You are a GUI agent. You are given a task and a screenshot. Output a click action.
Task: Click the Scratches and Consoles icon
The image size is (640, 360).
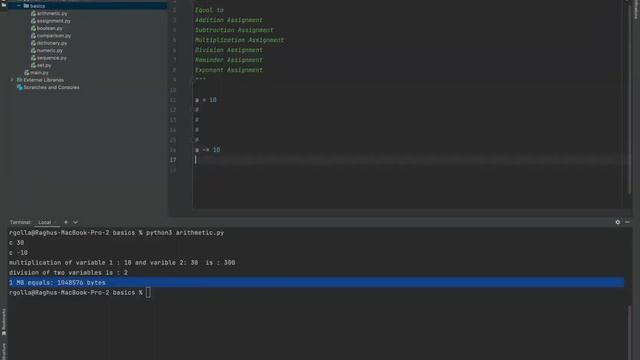point(19,87)
